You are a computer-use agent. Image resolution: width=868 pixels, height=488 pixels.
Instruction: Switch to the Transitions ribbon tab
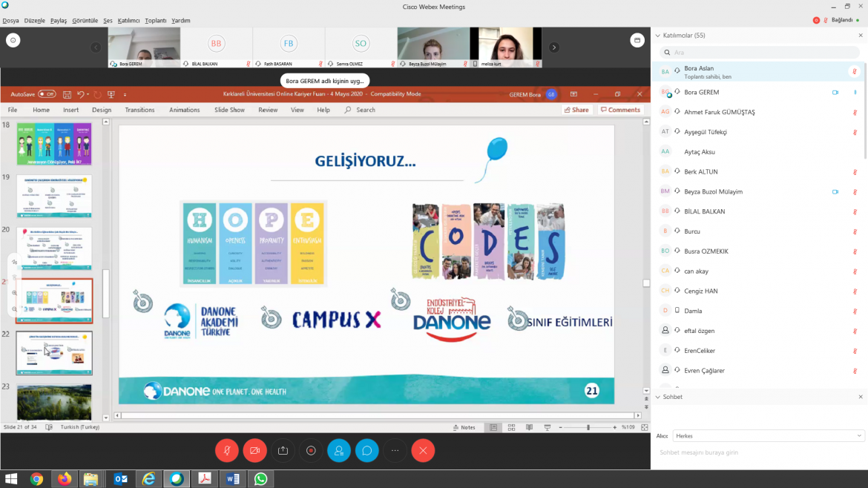coord(139,110)
